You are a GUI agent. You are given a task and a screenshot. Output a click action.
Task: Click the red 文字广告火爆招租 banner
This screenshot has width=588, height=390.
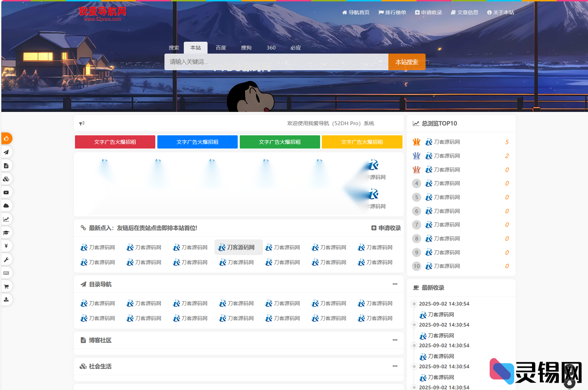115,142
